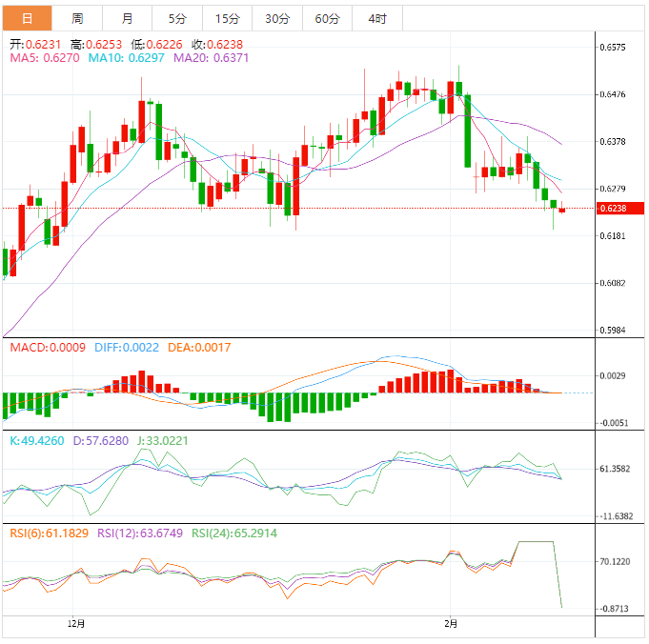Switch to the 周 weekly tab

77,18
